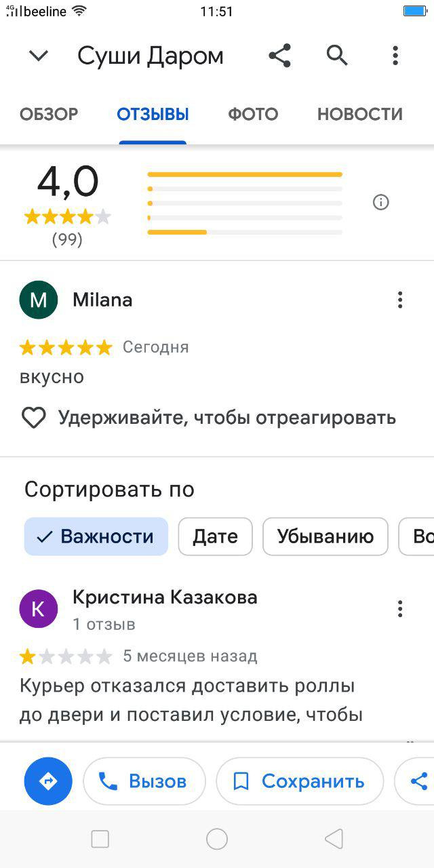This screenshot has height=868, width=434.
Task: Open options menu for Кристина Казакова's review
Action: (x=400, y=609)
